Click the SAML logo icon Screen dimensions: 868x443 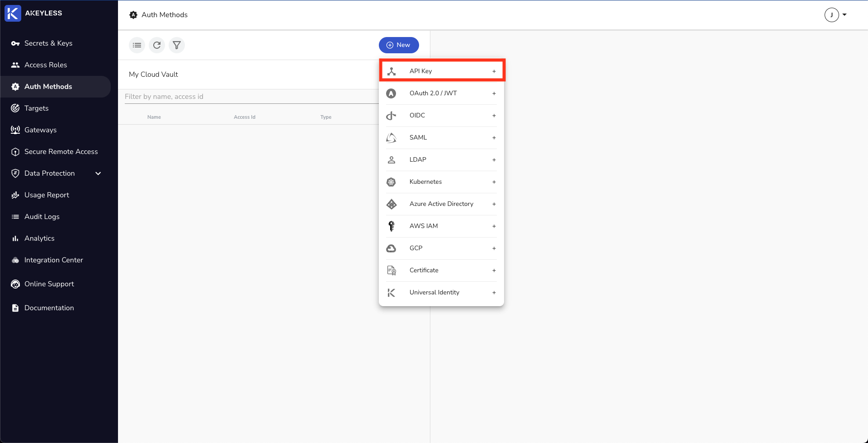pos(392,138)
